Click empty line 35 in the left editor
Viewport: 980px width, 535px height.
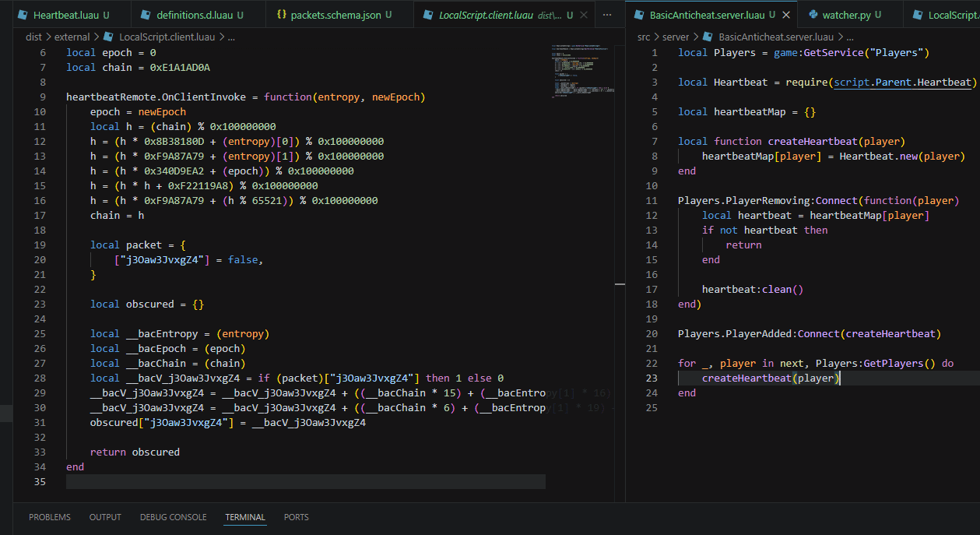[x=306, y=481]
